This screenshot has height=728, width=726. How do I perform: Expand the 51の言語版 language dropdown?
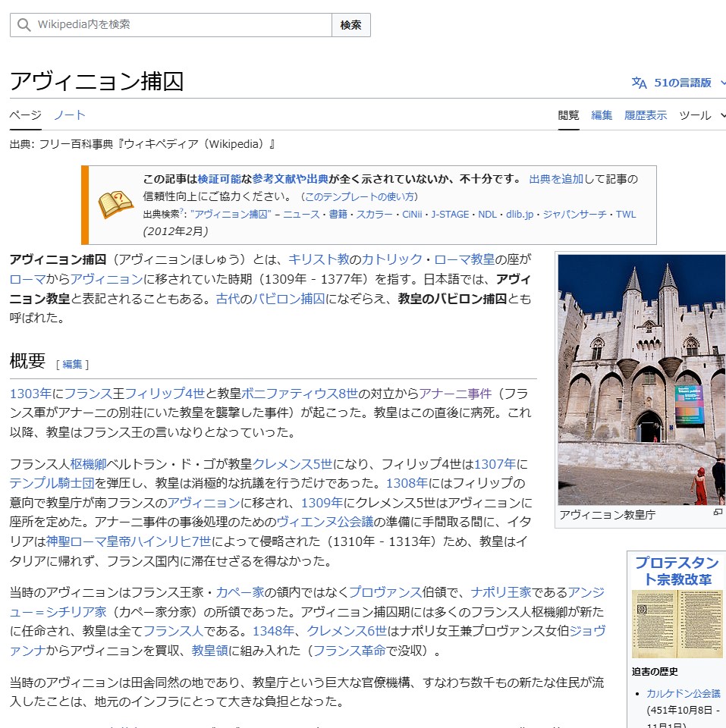(x=677, y=83)
